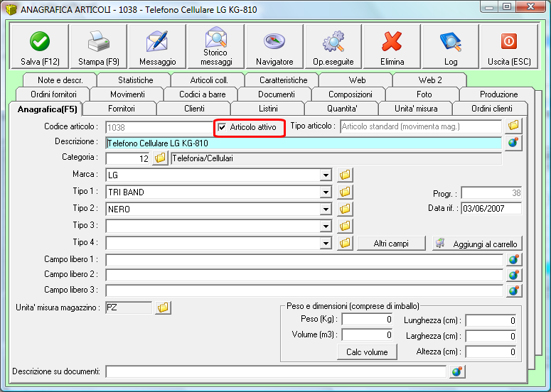The image size is (551, 392).
Task: Click the Stampa (F9) printer button
Action: pos(99,46)
